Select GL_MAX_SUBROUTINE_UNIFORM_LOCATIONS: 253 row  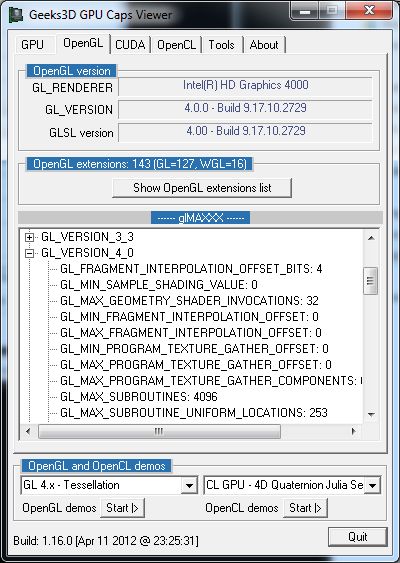194,413
